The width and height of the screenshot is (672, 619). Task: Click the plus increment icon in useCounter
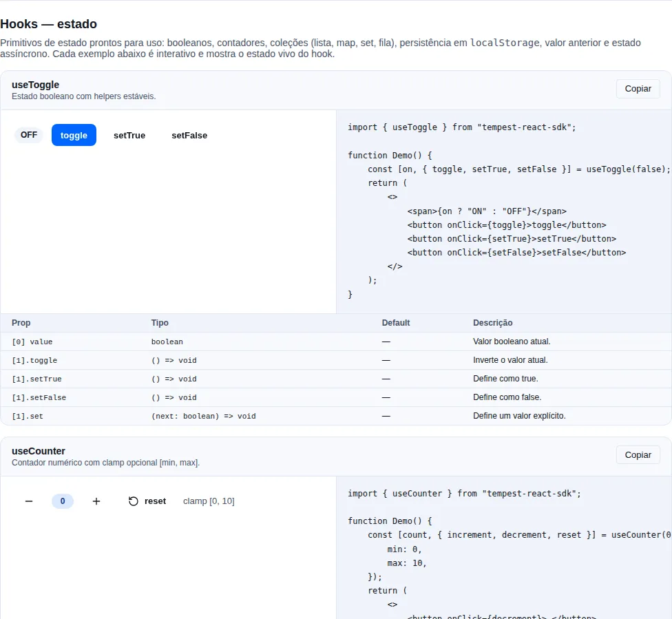pyautogui.click(x=96, y=501)
